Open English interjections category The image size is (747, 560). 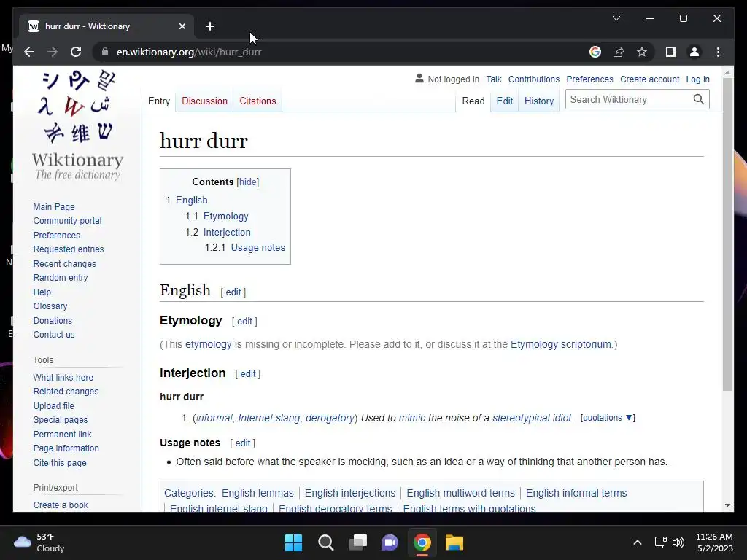(x=350, y=493)
